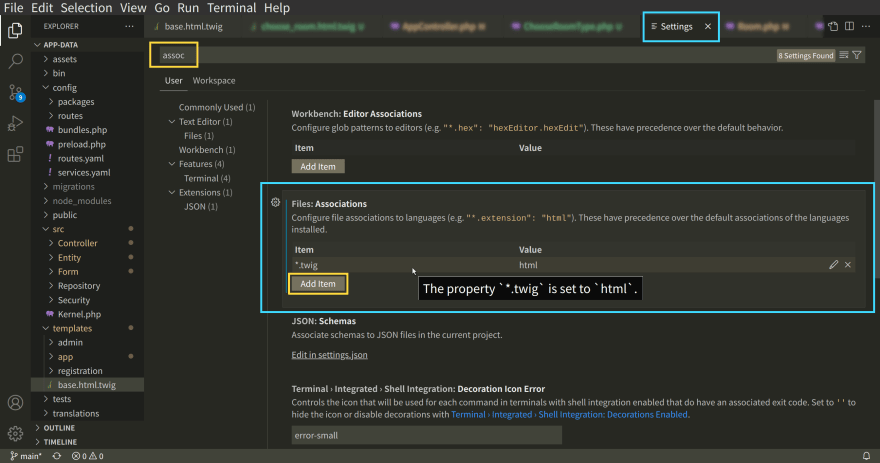Open the Help menu
This screenshot has width=880, height=463.
(277, 8)
